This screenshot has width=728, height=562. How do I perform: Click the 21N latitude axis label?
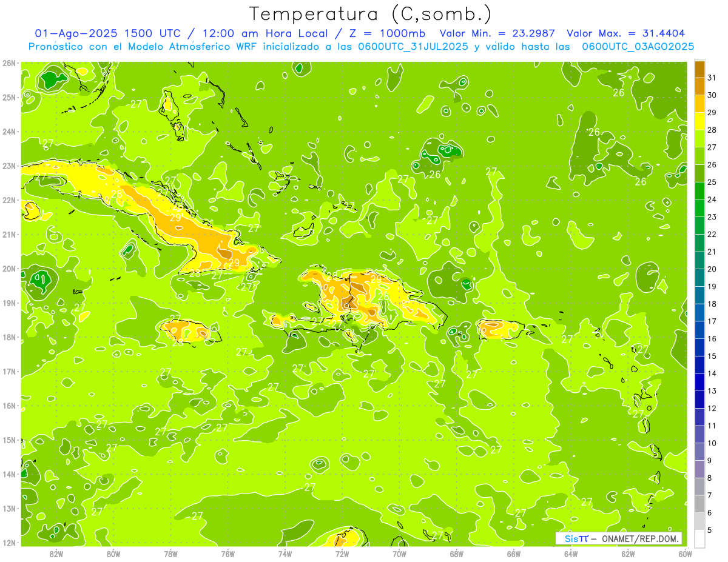pos(8,234)
